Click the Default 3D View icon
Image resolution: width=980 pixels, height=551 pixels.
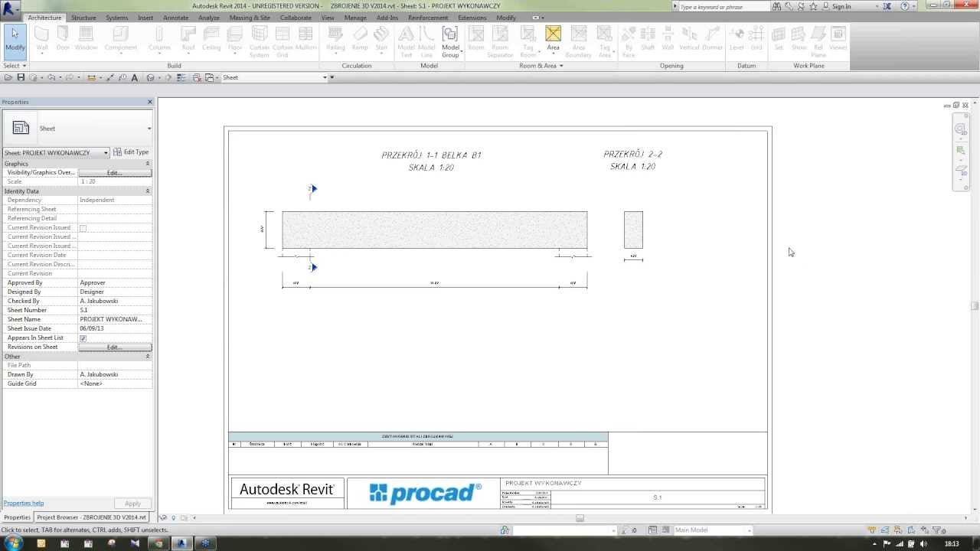point(150,77)
